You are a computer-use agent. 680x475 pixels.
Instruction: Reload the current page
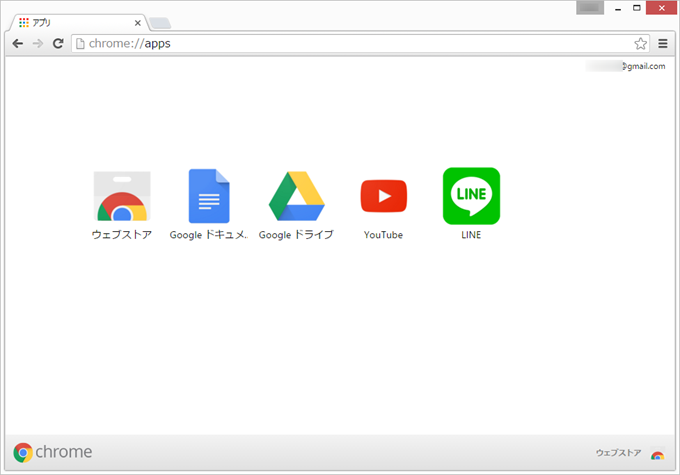[58, 43]
